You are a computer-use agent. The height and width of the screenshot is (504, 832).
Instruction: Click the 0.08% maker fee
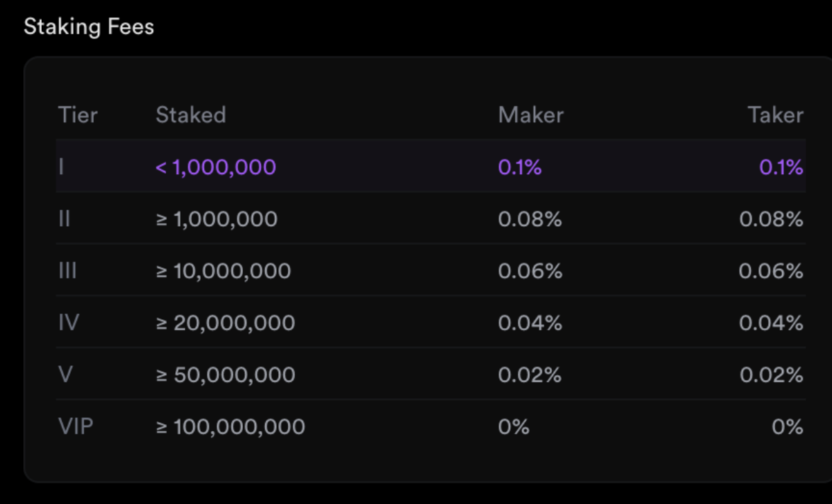click(x=530, y=219)
